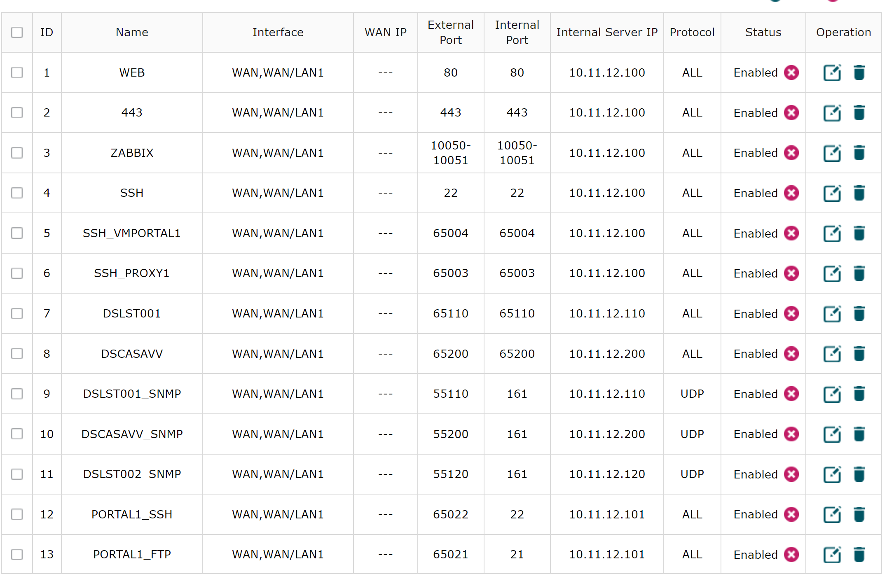
Task: Tick the PORTAL1_FTP row checkbox
Action: click(17, 555)
